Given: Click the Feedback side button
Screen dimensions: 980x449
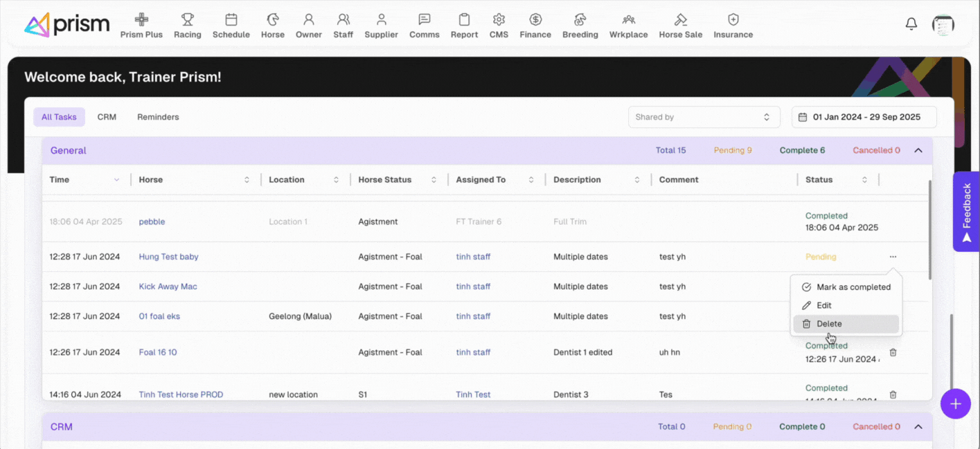Looking at the screenshot, I should click(966, 211).
